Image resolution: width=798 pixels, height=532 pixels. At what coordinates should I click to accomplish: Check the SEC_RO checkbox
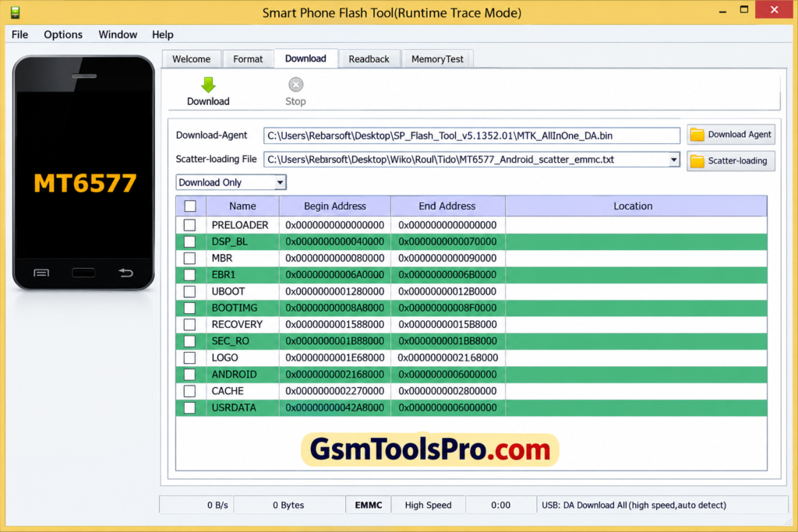[190, 341]
